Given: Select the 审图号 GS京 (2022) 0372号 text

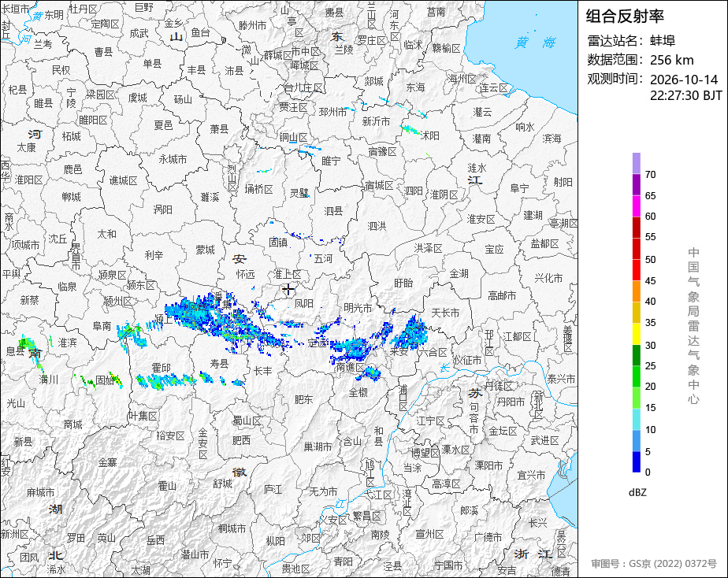Looking at the screenshot, I should (654, 564).
